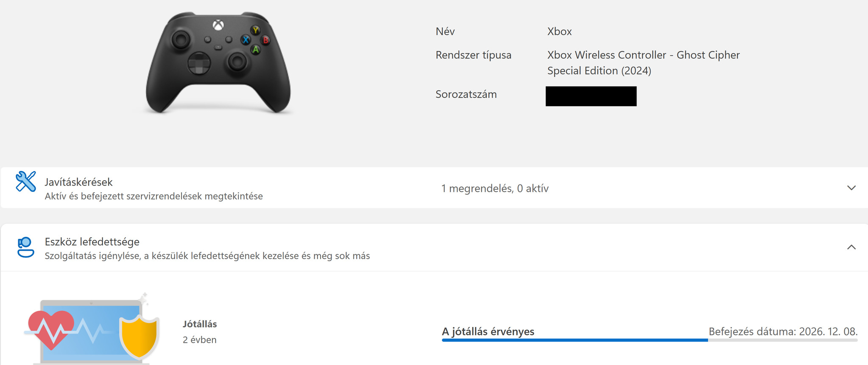Click the blue X button on the controller
The image size is (868, 365).
tap(246, 40)
